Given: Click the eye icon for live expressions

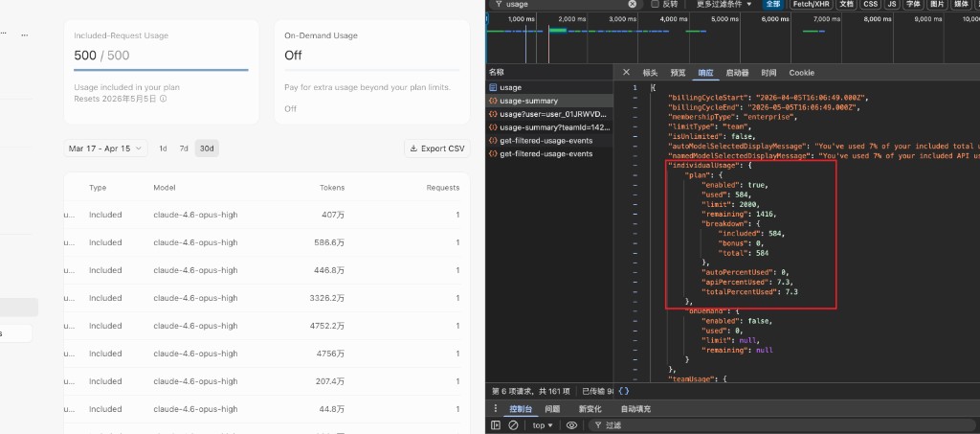Looking at the screenshot, I should 571,425.
